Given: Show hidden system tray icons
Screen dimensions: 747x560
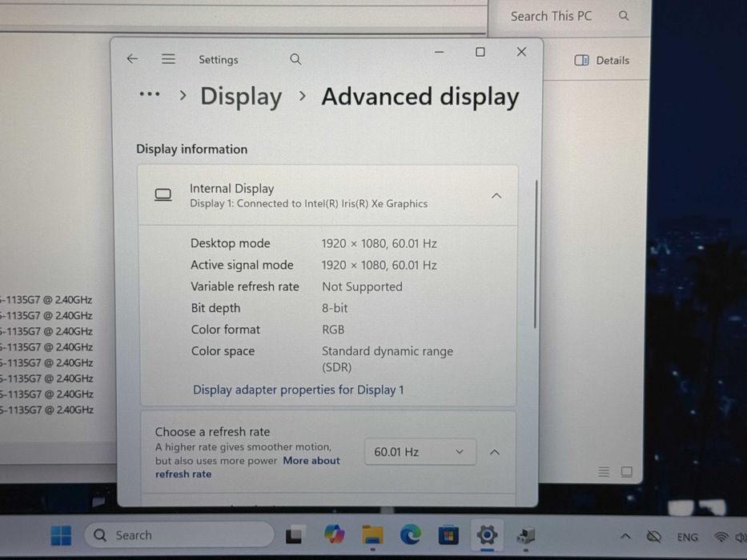Looking at the screenshot, I should click(x=625, y=537).
